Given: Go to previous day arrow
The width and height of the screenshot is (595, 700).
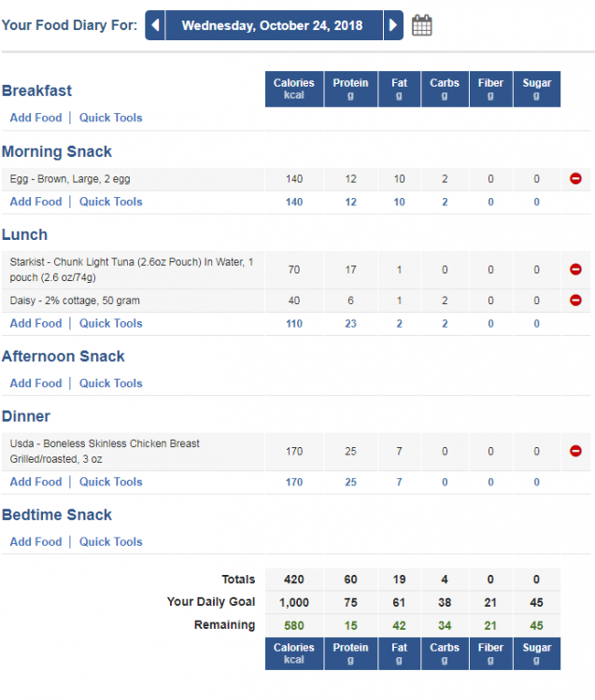Looking at the screenshot, I should (155, 25).
